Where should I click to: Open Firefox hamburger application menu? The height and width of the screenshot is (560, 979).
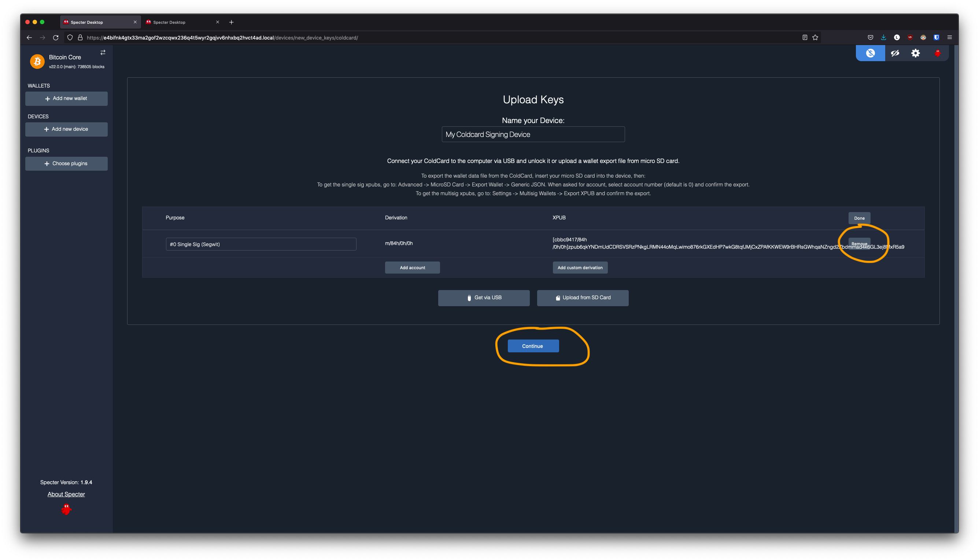pos(949,37)
